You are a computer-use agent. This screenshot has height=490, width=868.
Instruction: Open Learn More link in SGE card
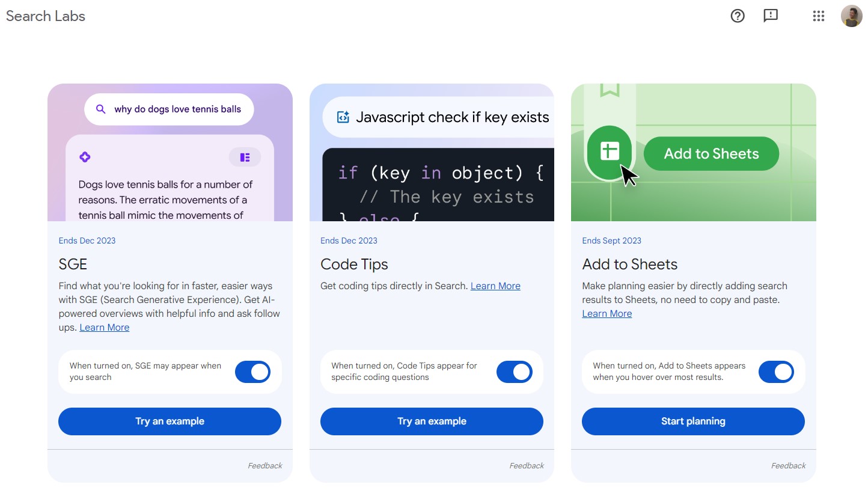(105, 328)
